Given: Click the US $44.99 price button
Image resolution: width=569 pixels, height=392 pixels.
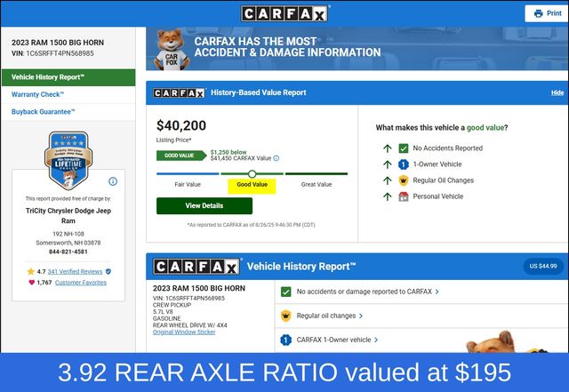Looking at the screenshot, I should pos(543,266).
